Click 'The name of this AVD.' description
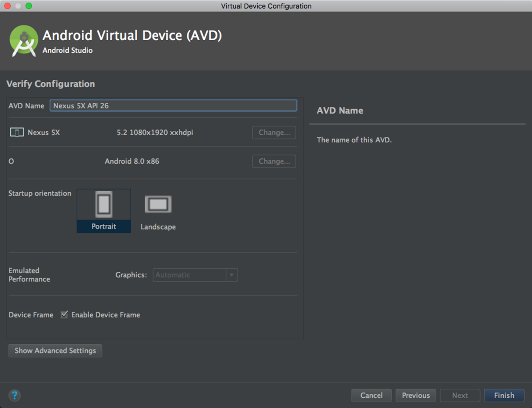532x408 pixels. tap(354, 140)
